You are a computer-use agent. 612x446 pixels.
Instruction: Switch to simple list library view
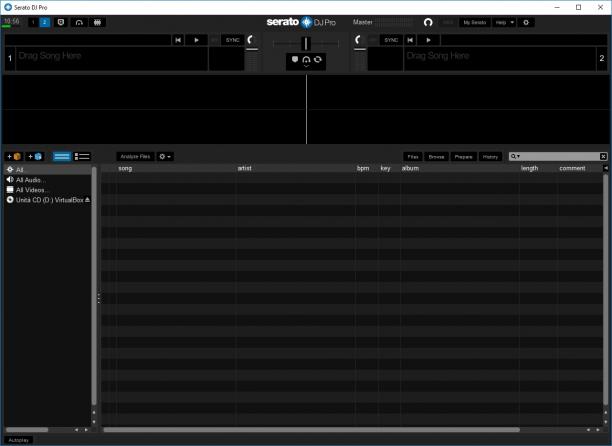coord(62,156)
